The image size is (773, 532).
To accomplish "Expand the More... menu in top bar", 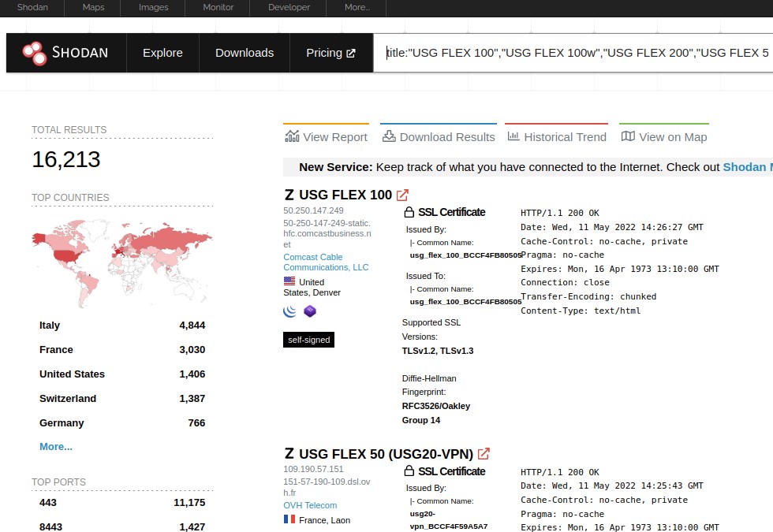I will (357, 7).
